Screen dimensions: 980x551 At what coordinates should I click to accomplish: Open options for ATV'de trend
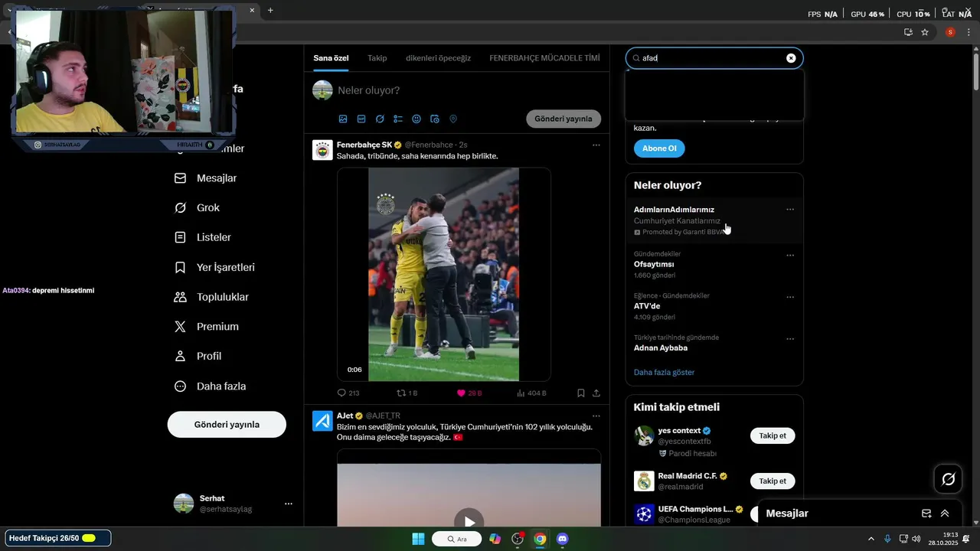tap(790, 297)
